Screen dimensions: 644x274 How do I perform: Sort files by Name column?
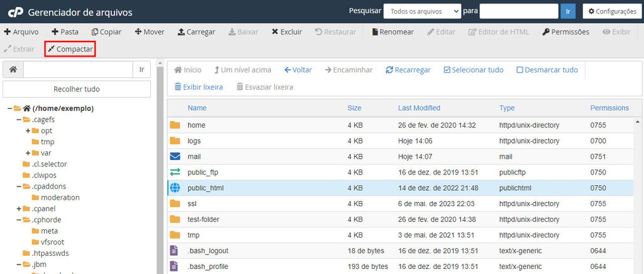click(x=197, y=108)
